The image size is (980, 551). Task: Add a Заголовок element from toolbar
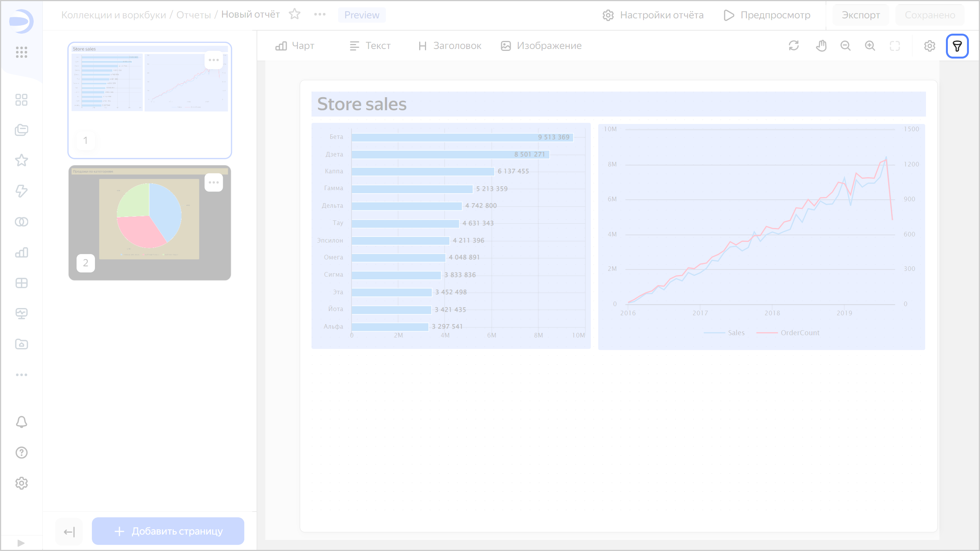point(450,46)
